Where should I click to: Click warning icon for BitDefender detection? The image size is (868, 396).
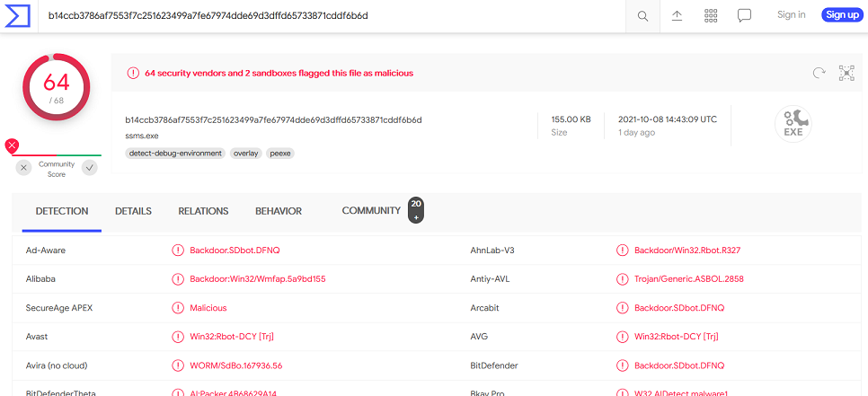[622, 365]
